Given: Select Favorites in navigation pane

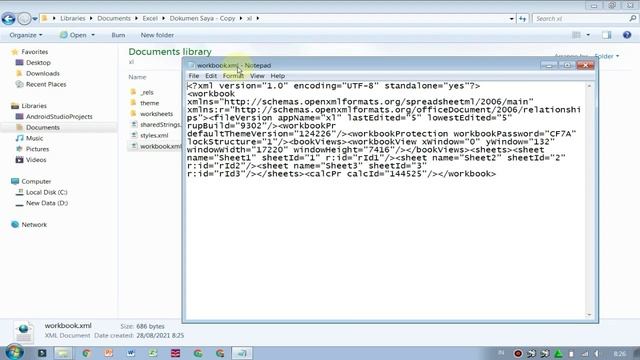Looking at the screenshot, I should (30, 52).
